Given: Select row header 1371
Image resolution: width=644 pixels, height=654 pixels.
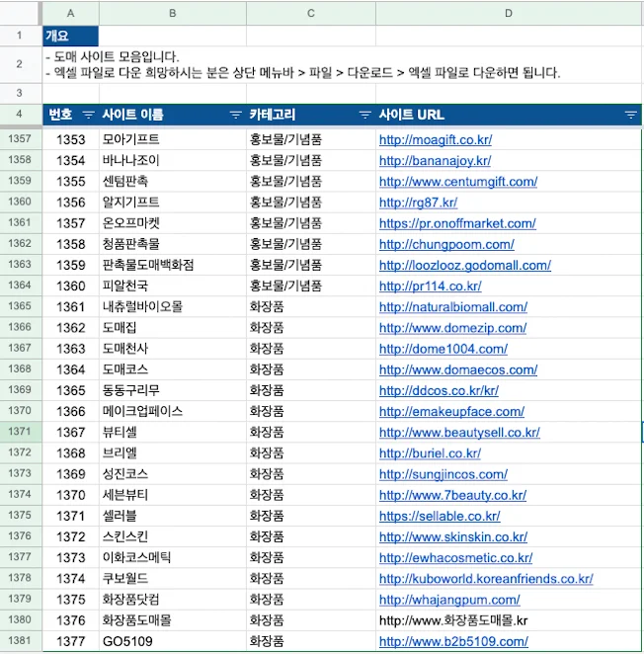Looking at the screenshot, I should (x=20, y=432).
